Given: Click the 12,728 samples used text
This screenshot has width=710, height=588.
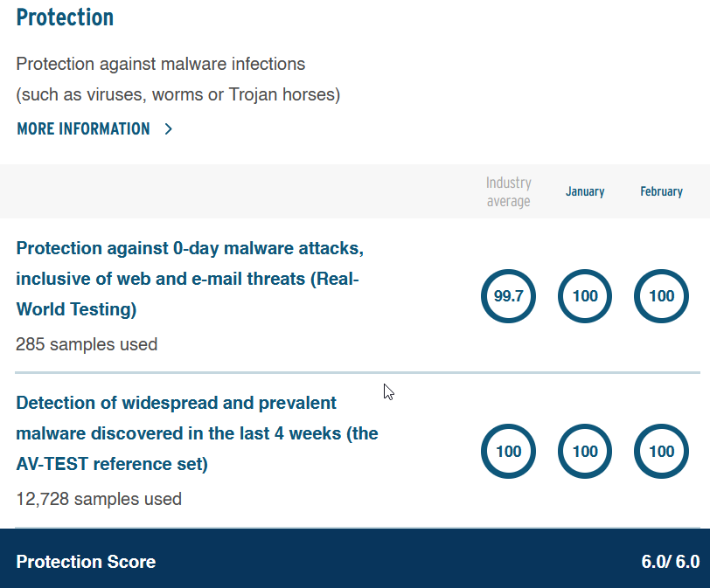Looking at the screenshot, I should click(99, 499).
